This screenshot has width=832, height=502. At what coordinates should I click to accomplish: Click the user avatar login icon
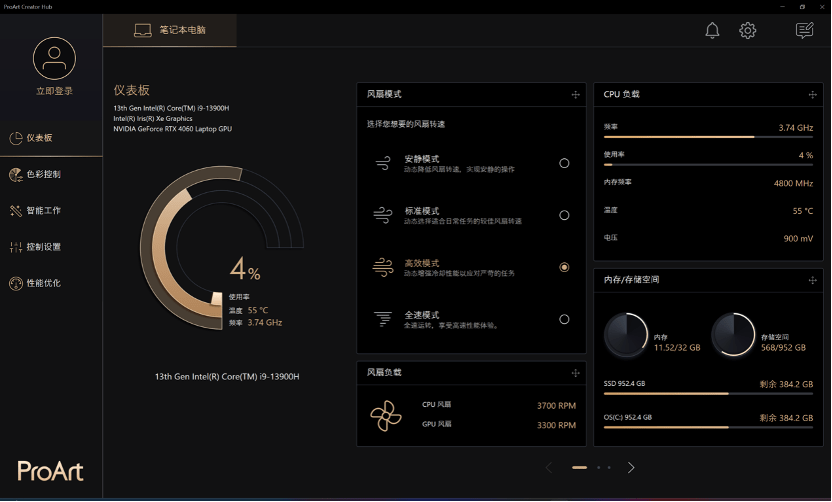[x=54, y=59]
